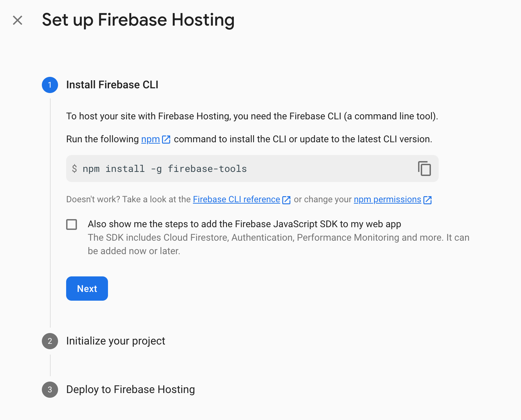
Task: Click the step 3 number circle
Action: tap(50, 390)
